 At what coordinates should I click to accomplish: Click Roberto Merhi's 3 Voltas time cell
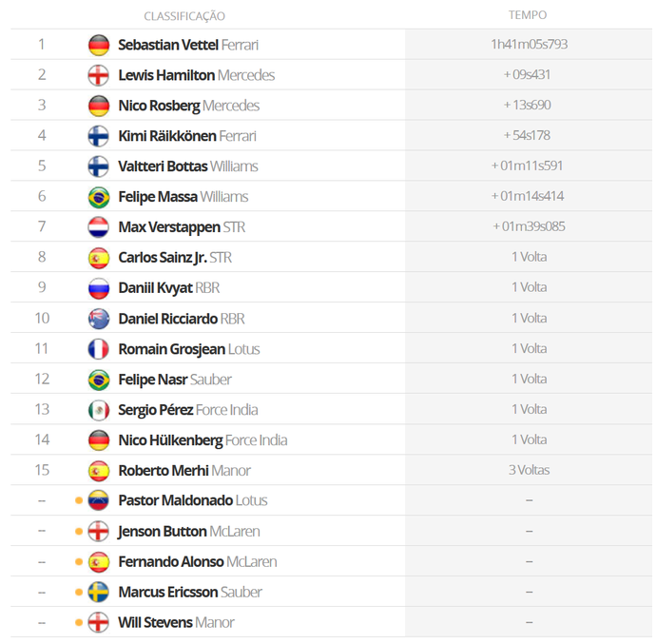click(530, 470)
